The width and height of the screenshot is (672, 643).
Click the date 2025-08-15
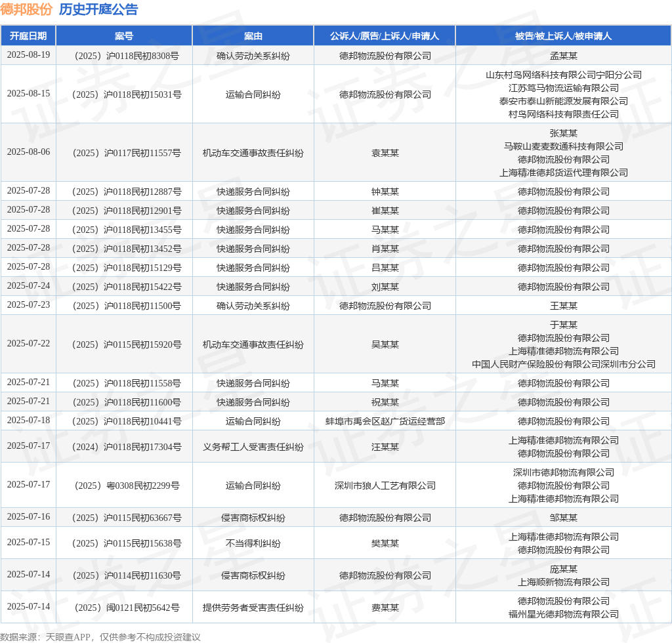tap(28, 93)
